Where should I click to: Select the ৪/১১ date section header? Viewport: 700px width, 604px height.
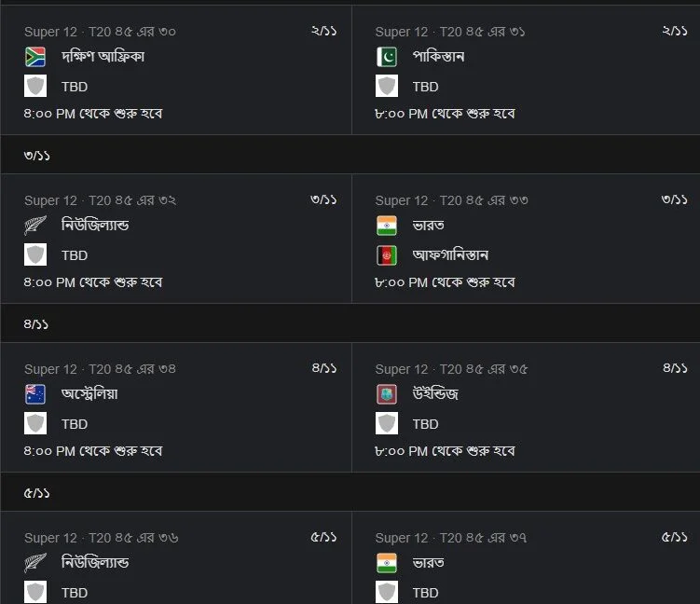(350, 323)
